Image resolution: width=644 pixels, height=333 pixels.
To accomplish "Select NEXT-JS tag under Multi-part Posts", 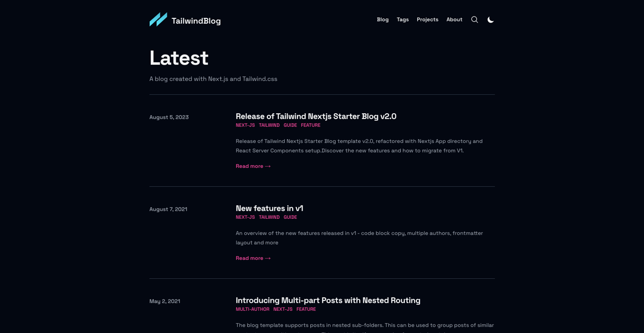I will [283, 309].
